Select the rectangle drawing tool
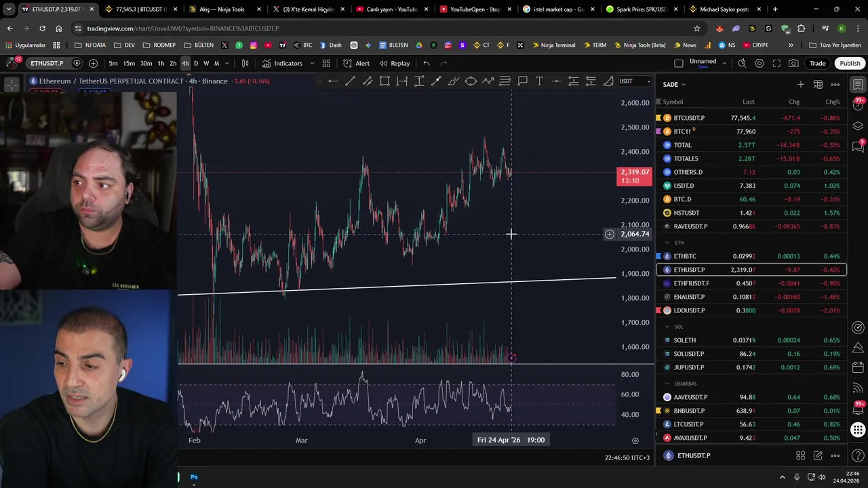Image resolution: width=868 pixels, height=488 pixels. 384,81
